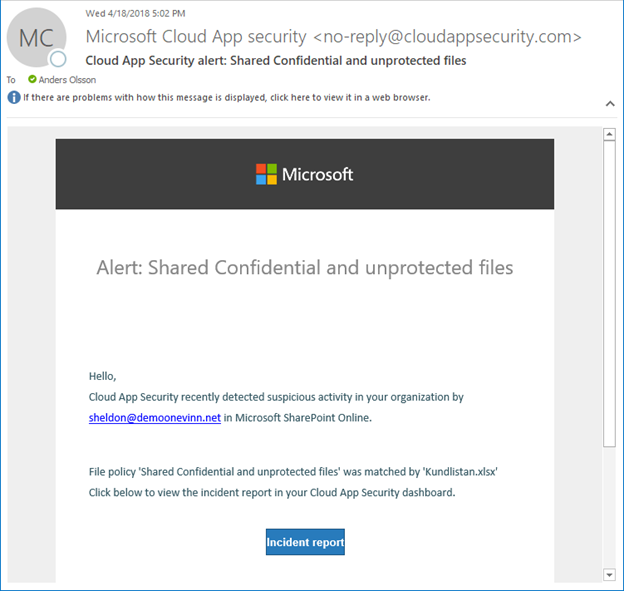624x591 pixels.
Task: Click the scrollbar down arrow
Action: click(609, 574)
